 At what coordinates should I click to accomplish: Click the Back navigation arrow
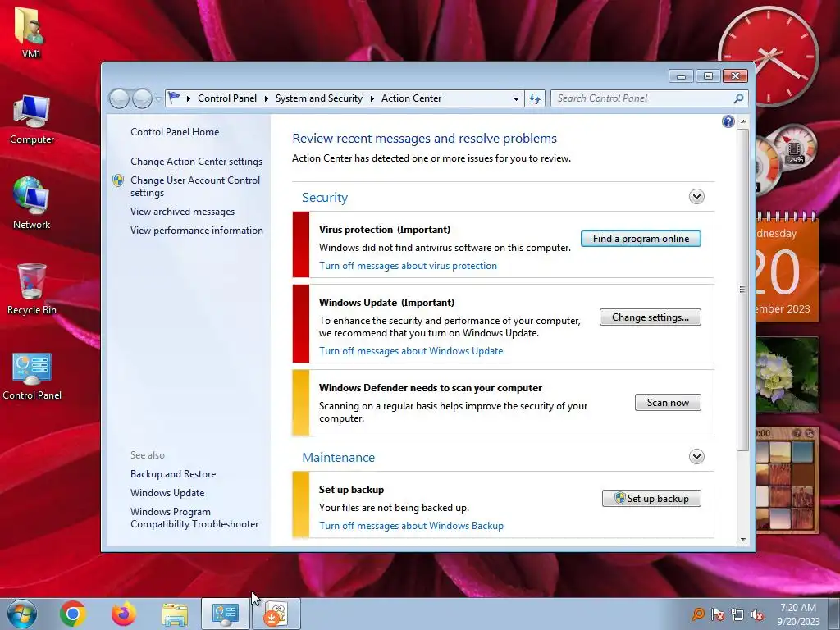coord(119,98)
